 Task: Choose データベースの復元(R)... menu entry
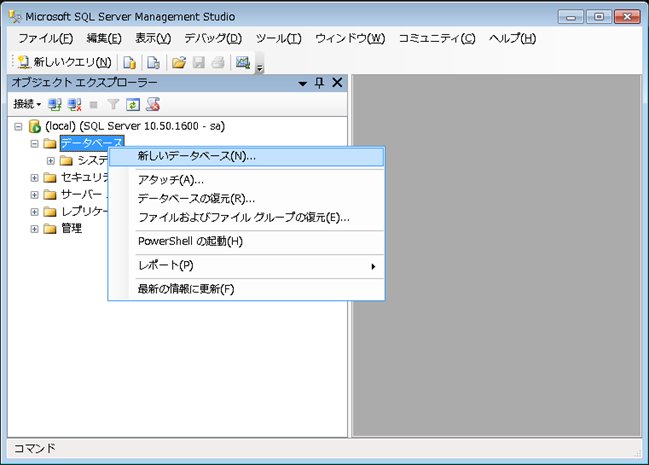click(246, 199)
